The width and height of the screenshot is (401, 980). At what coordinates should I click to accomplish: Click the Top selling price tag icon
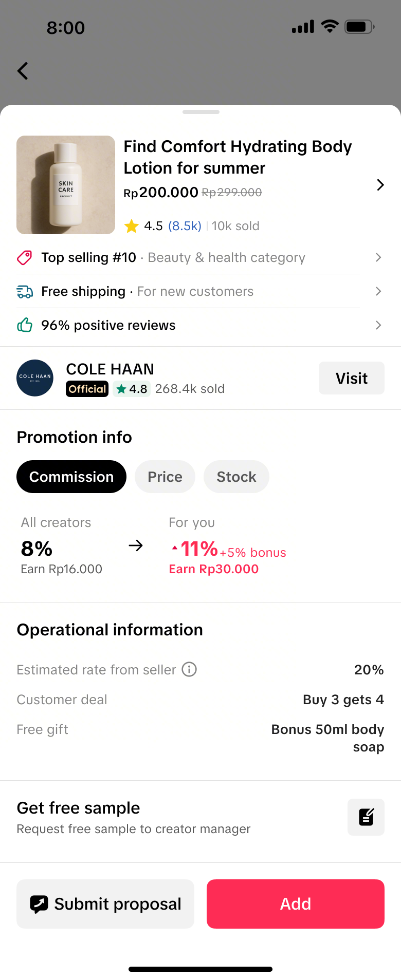click(x=25, y=257)
